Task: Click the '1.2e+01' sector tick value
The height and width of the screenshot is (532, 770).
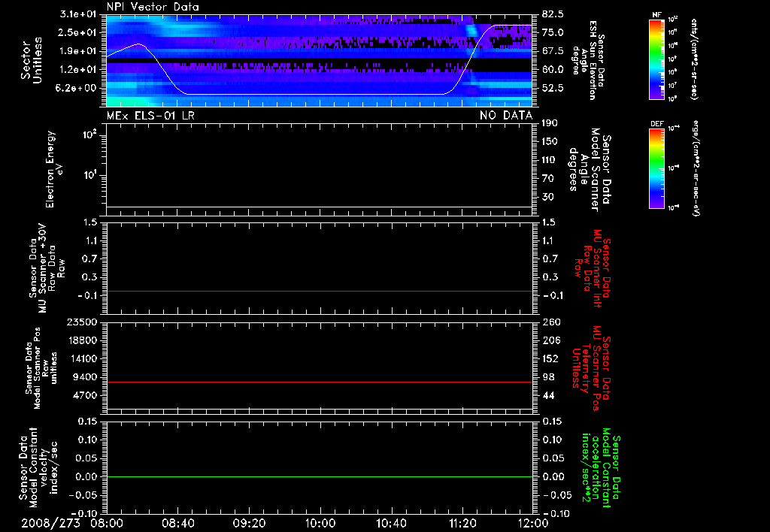Action: coord(78,69)
